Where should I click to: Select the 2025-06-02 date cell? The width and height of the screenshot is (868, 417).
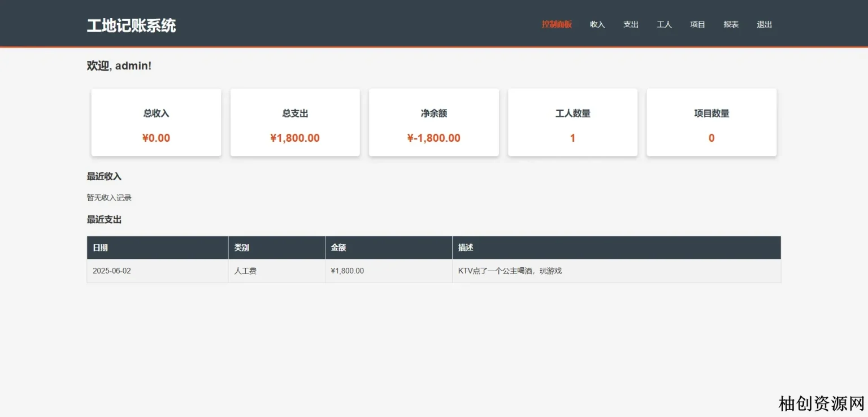pyautogui.click(x=112, y=271)
